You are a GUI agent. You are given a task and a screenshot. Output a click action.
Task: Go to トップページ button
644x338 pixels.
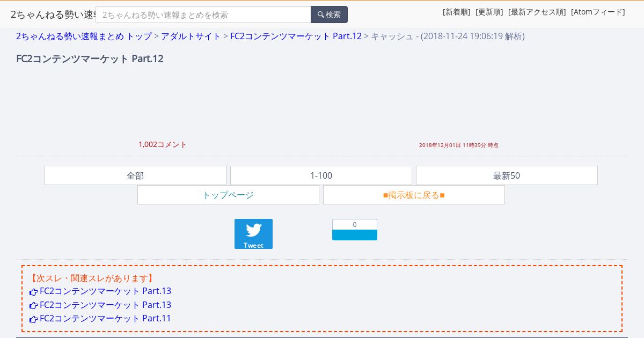coord(228,195)
